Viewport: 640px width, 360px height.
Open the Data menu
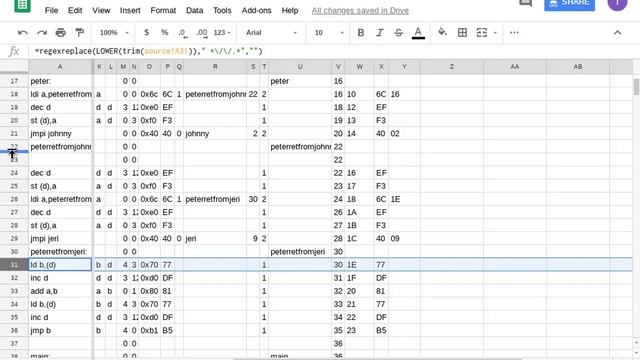194,11
